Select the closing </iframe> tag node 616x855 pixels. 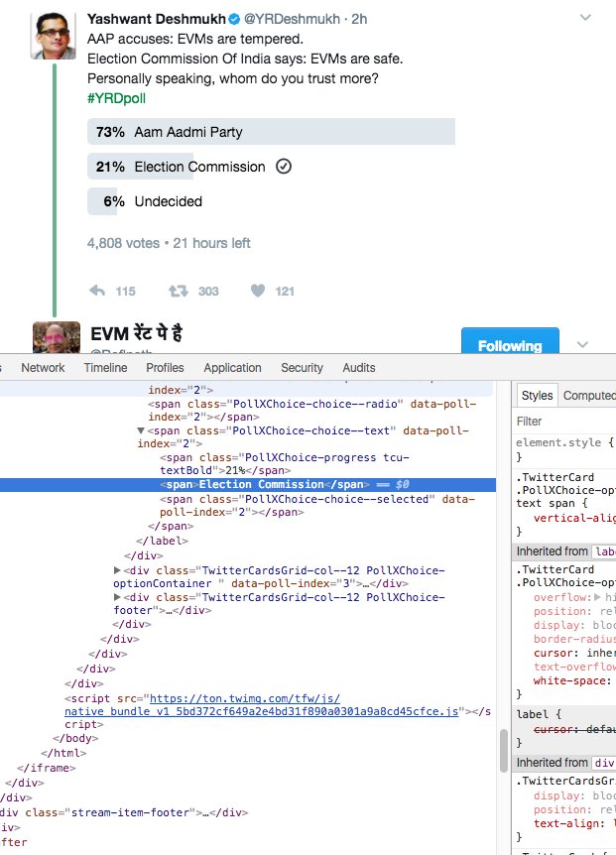point(47,768)
